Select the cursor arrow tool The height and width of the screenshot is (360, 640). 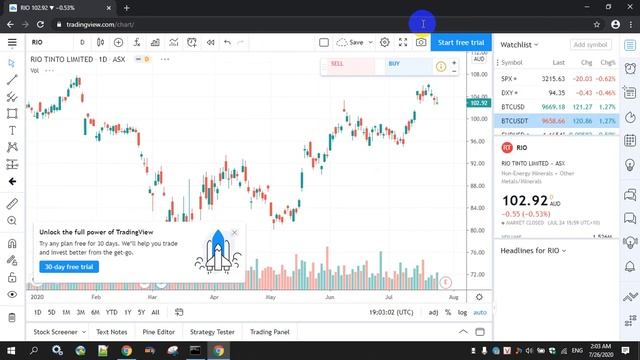12,63
